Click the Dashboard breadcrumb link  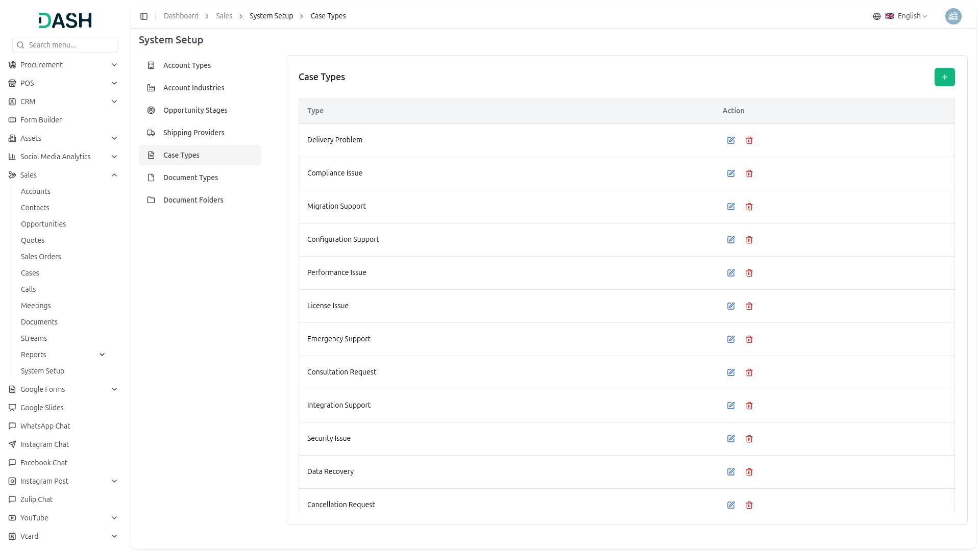(x=181, y=16)
